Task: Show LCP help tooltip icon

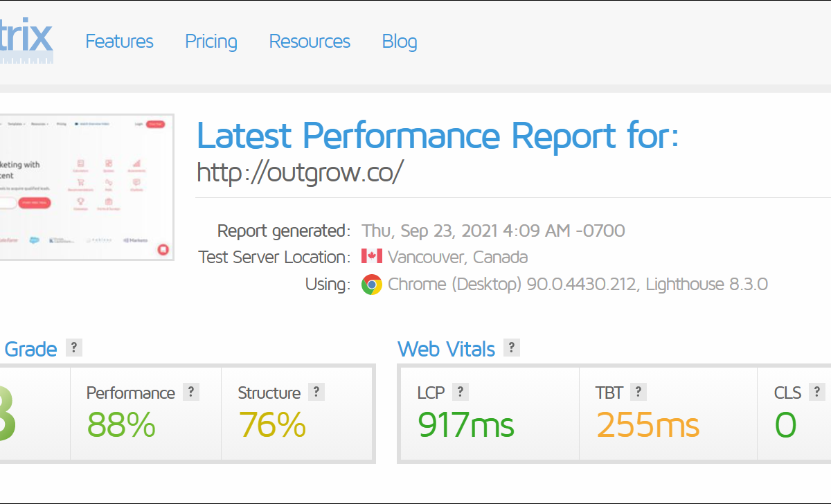Action: click(461, 392)
